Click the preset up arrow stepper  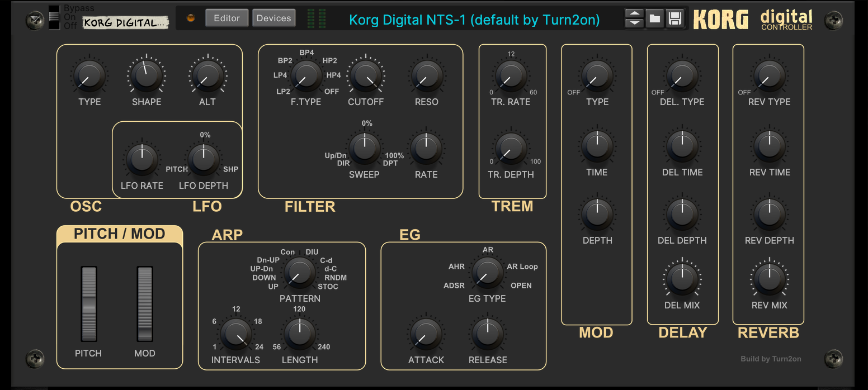(634, 14)
